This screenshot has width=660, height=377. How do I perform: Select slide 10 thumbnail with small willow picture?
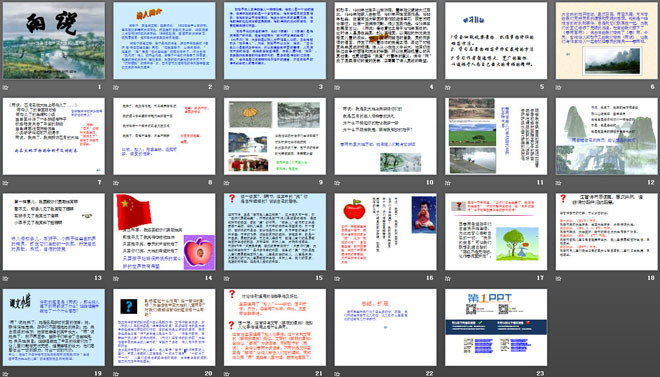pos(386,136)
